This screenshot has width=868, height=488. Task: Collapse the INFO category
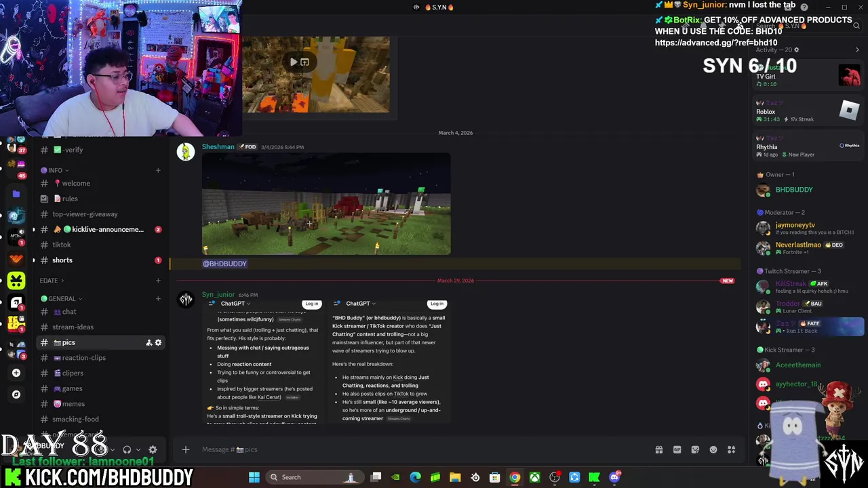point(55,170)
